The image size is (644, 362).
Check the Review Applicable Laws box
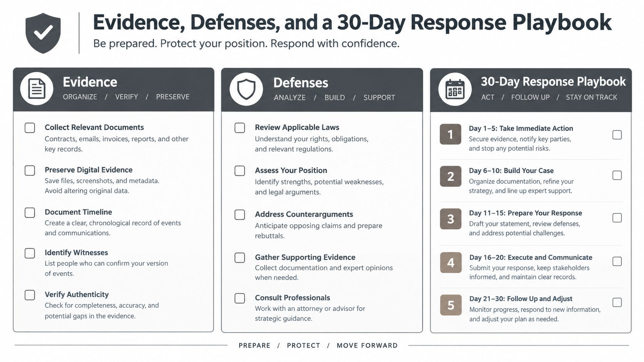(240, 128)
